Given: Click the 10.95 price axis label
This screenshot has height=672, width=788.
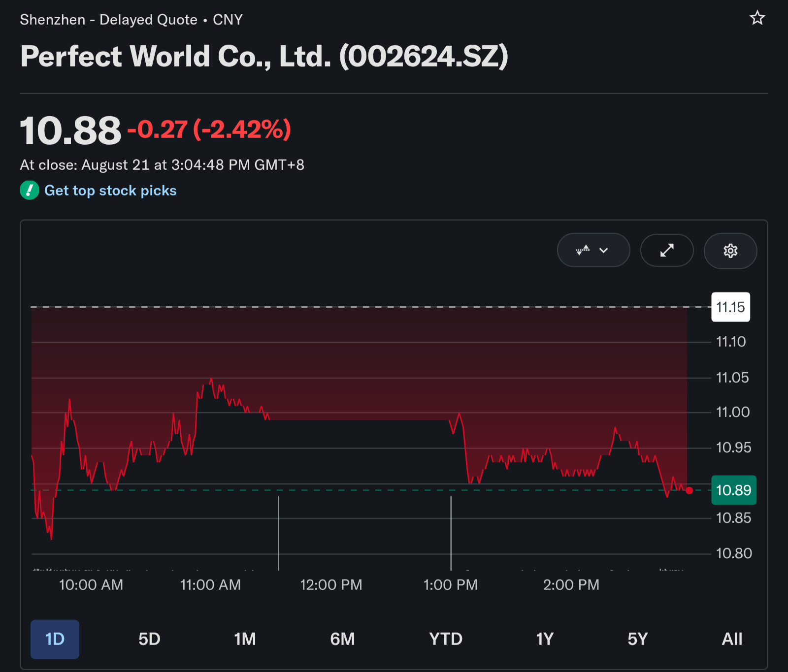Looking at the screenshot, I should click(x=734, y=448).
